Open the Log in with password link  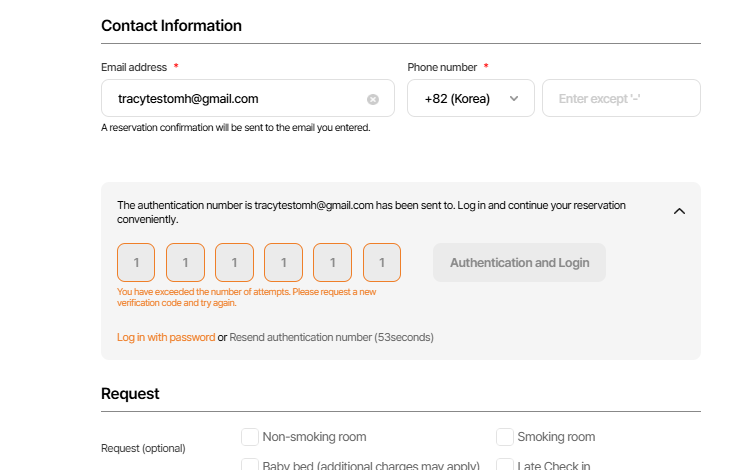pos(166,337)
